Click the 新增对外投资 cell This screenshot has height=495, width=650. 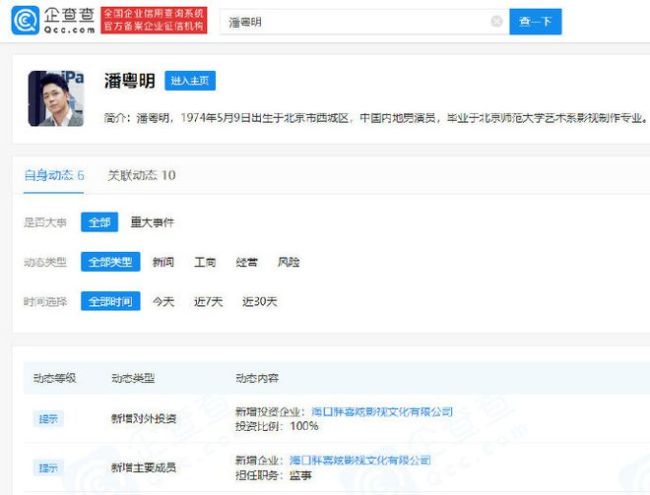(x=144, y=419)
